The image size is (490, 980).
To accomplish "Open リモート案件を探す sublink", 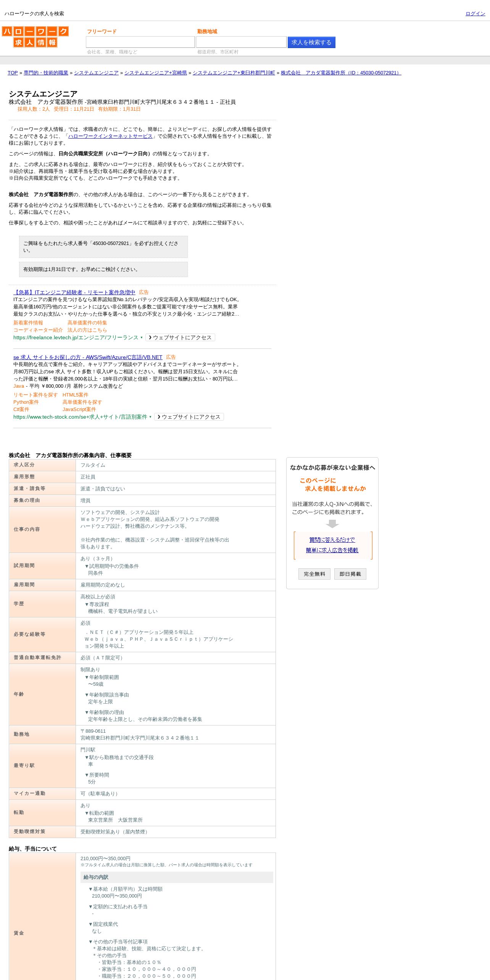I will (35, 395).
